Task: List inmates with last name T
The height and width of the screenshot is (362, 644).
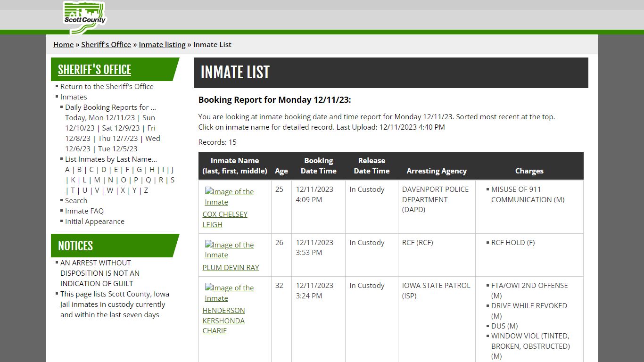Action: click(73, 190)
